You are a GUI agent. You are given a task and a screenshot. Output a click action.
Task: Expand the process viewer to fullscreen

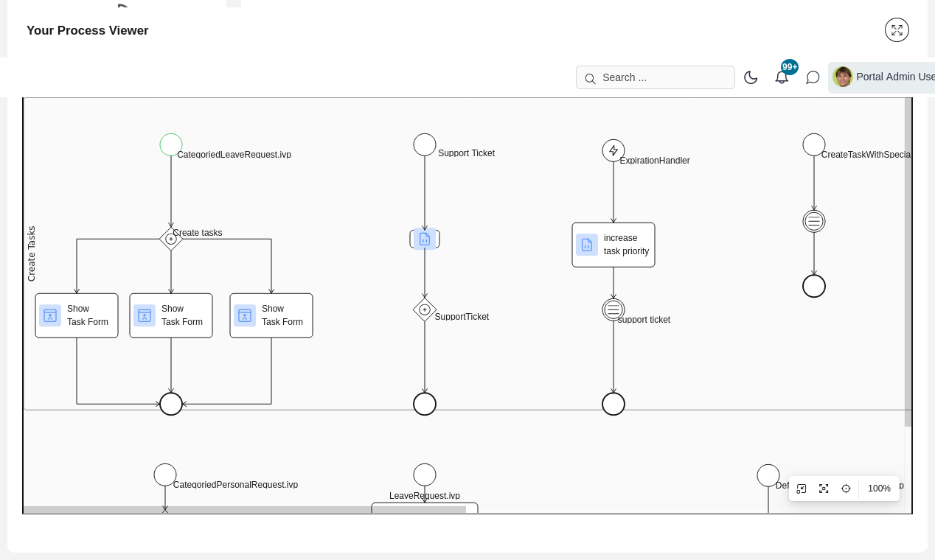[897, 30]
